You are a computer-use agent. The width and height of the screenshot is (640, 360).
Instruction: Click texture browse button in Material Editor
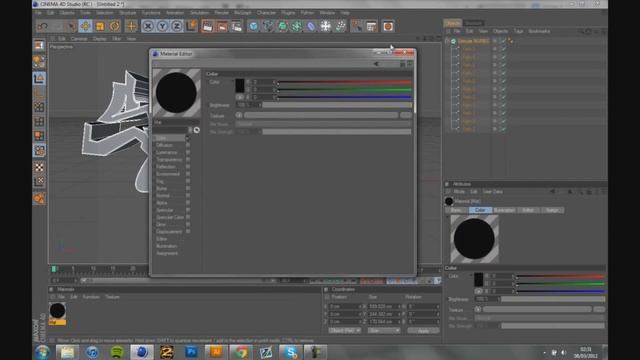click(x=406, y=116)
